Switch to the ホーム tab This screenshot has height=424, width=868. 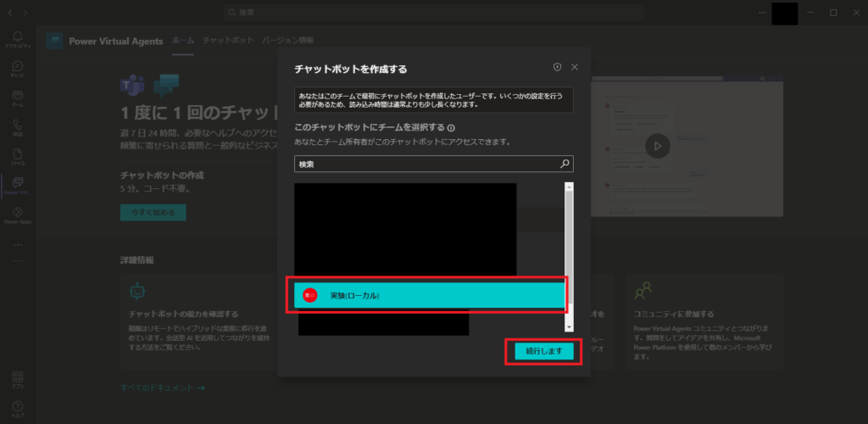coord(183,41)
